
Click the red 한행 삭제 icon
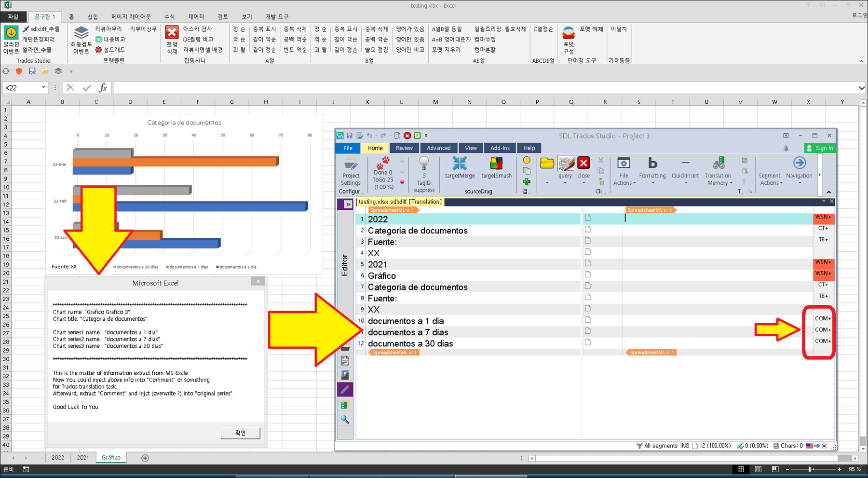pos(172,32)
